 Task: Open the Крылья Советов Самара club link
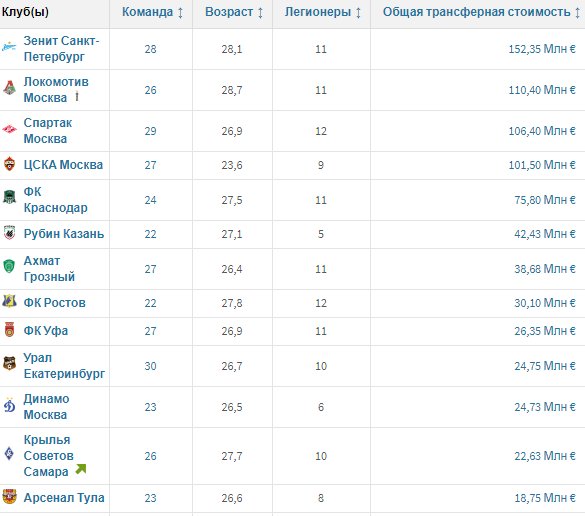pos(49,456)
